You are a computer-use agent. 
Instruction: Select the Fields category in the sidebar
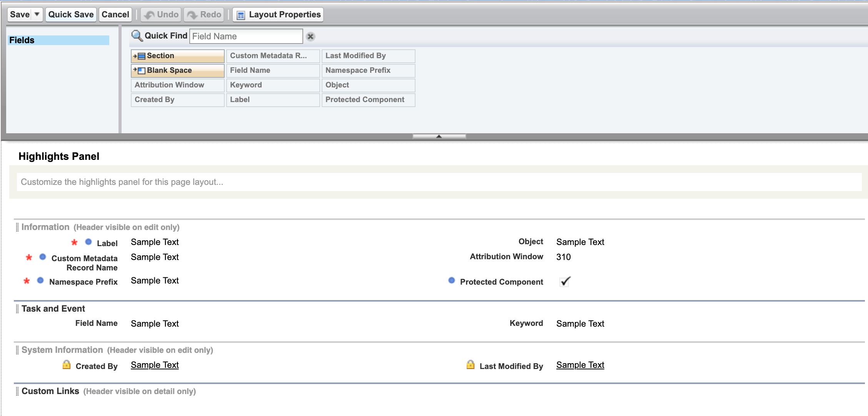(58, 40)
